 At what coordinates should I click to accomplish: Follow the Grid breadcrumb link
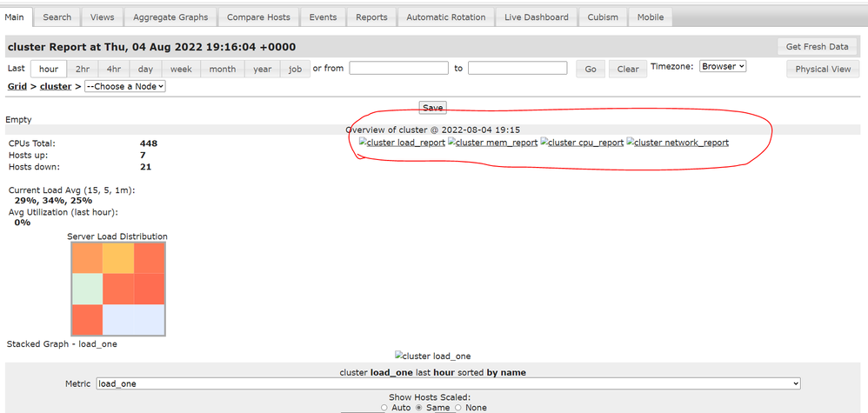(x=17, y=86)
